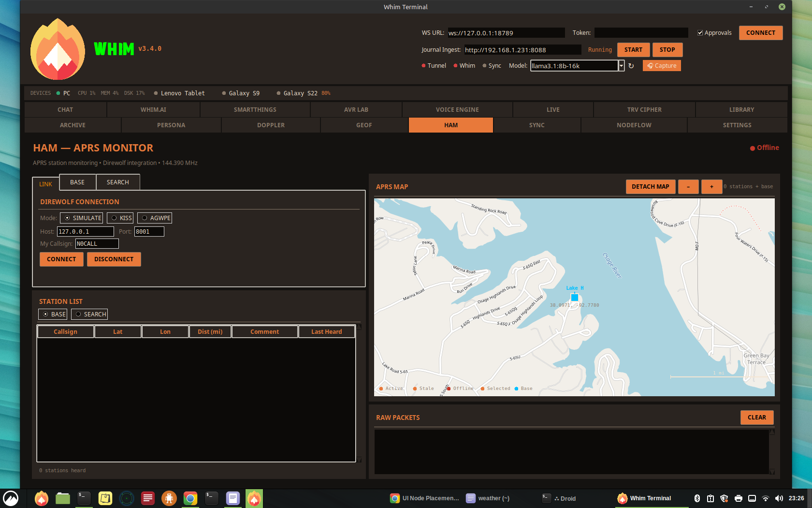The image size is (812, 508).
Task: Sort station list by Last Heard column
Action: [327, 332]
